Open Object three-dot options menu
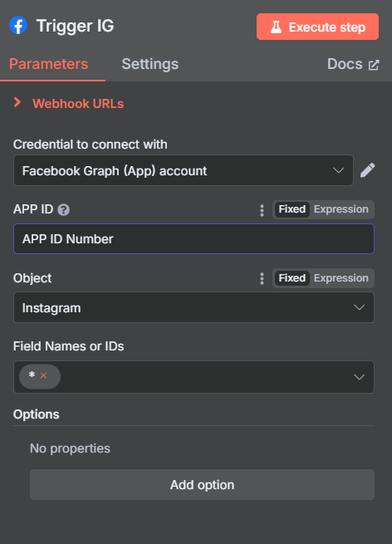Image resolution: width=392 pixels, height=544 pixels. point(262,278)
